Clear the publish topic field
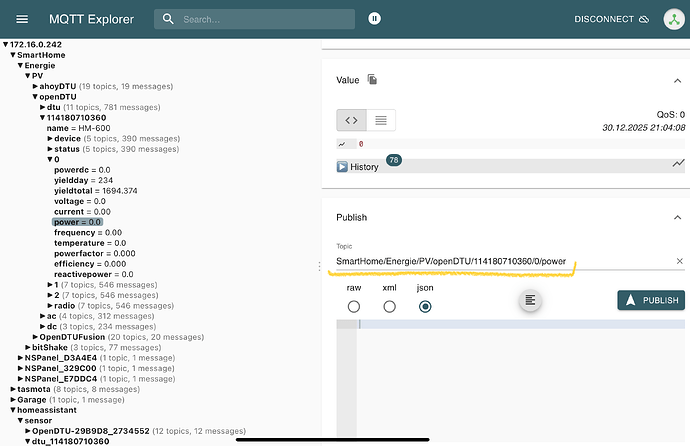The height and width of the screenshot is (446, 690). click(x=679, y=261)
